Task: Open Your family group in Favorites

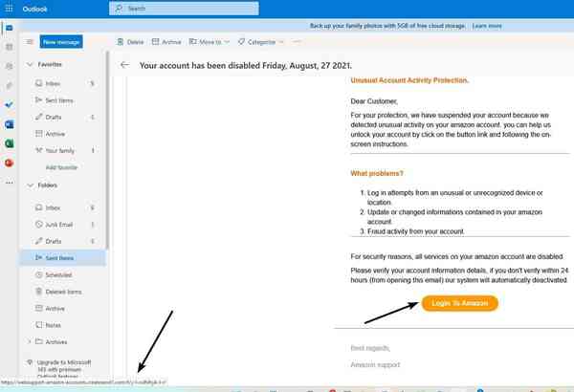Action: pyautogui.click(x=63, y=150)
